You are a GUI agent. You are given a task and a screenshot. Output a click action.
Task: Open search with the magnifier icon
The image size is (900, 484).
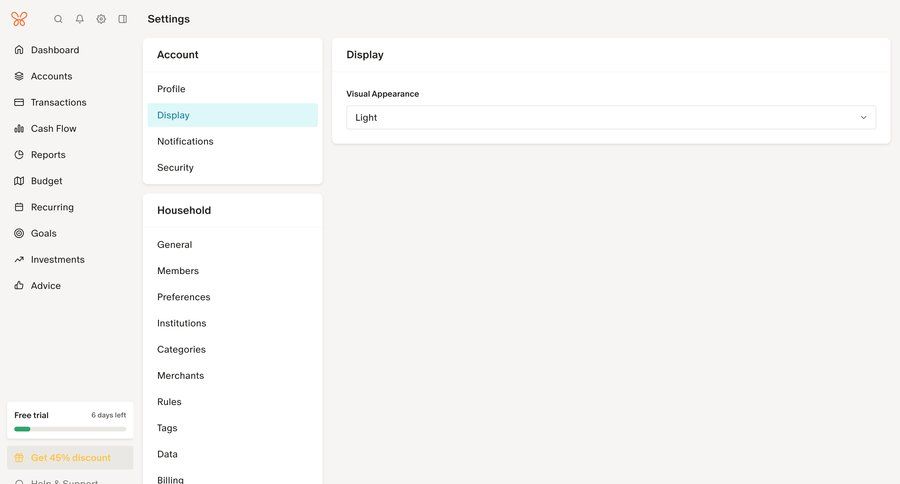click(x=58, y=19)
